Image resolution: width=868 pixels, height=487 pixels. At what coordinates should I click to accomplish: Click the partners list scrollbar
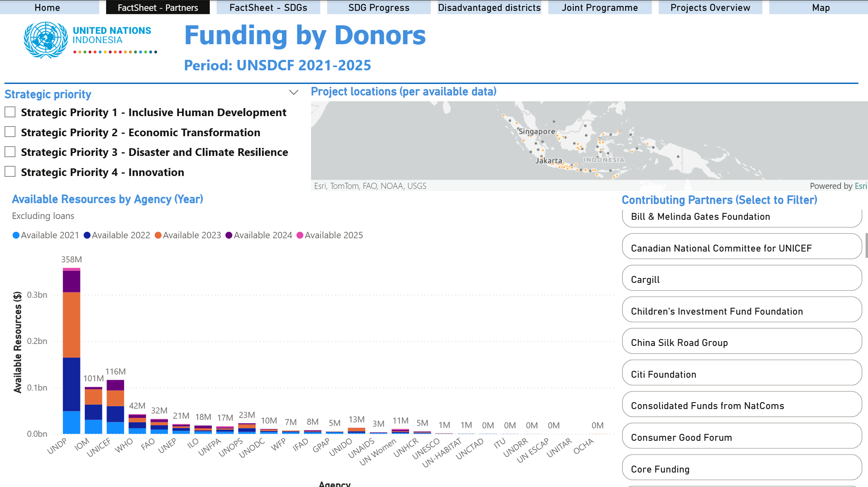click(x=866, y=245)
